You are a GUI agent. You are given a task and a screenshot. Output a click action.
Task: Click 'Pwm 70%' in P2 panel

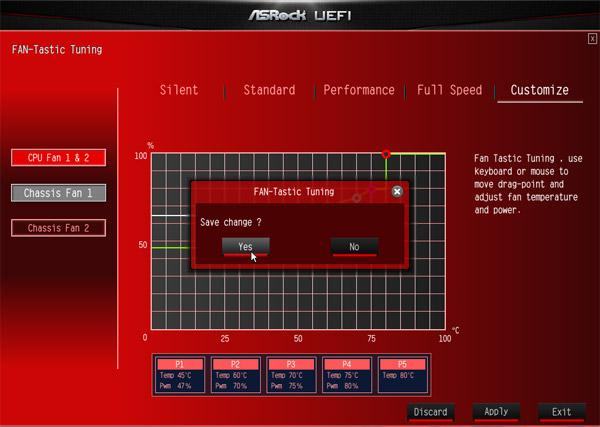[x=231, y=386]
